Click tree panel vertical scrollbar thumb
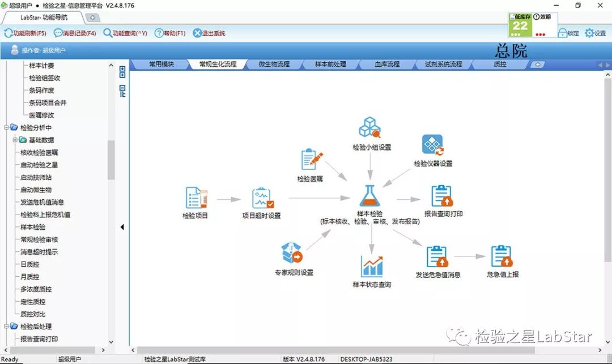The image size is (612, 364). coord(111,160)
